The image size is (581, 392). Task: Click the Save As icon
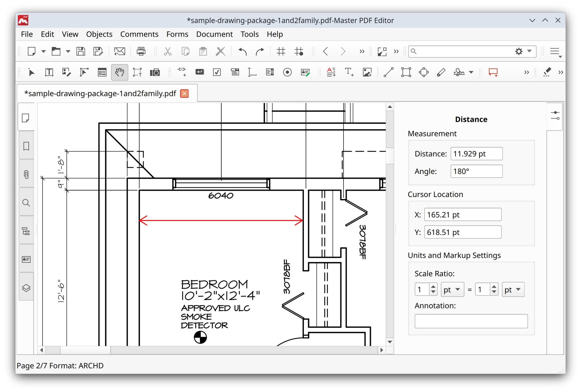98,52
